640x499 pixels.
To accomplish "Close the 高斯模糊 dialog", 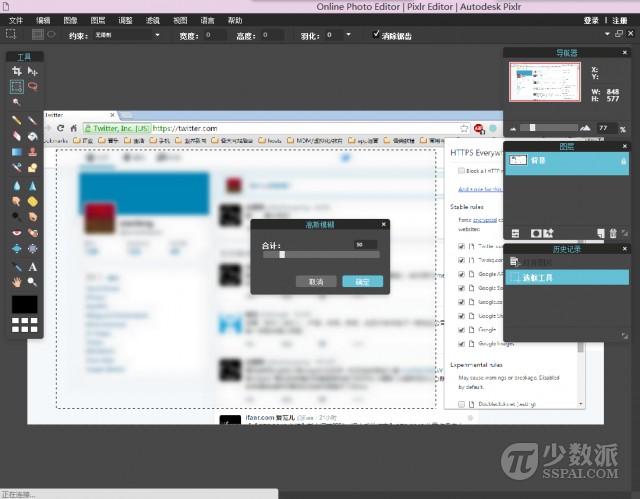I will pyautogui.click(x=384, y=224).
